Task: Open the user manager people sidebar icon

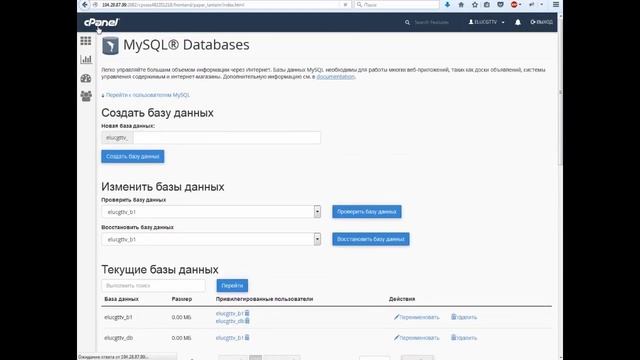Action: pyautogui.click(x=86, y=96)
